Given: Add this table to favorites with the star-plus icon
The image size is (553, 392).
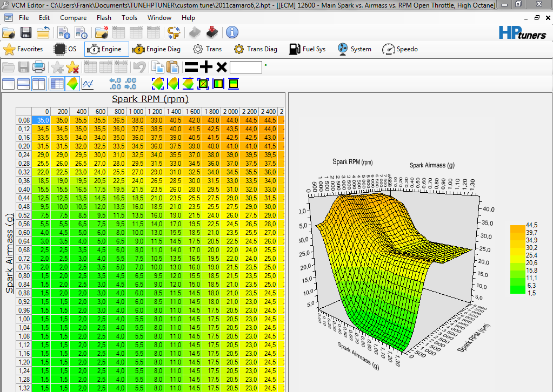Looking at the screenshot, I should [57, 67].
